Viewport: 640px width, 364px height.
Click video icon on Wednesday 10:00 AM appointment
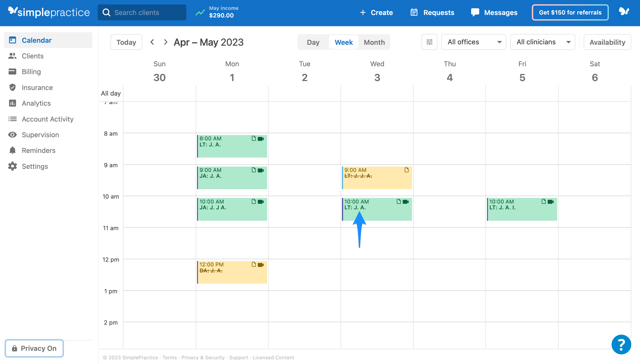[x=406, y=202]
